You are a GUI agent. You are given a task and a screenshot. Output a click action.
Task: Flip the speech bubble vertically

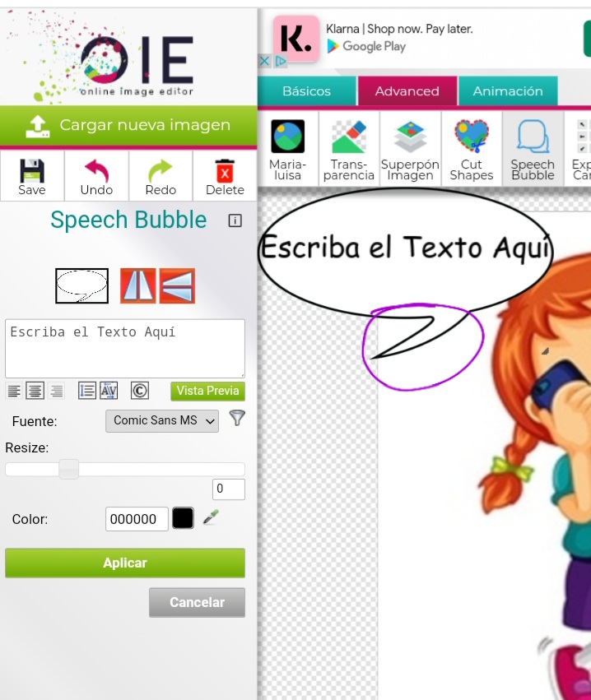click(177, 285)
